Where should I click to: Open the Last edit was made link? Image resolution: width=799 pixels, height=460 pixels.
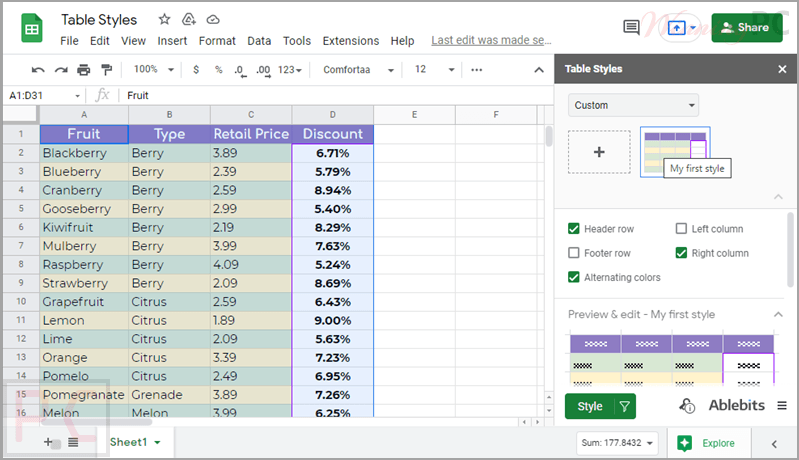[x=491, y=40]
